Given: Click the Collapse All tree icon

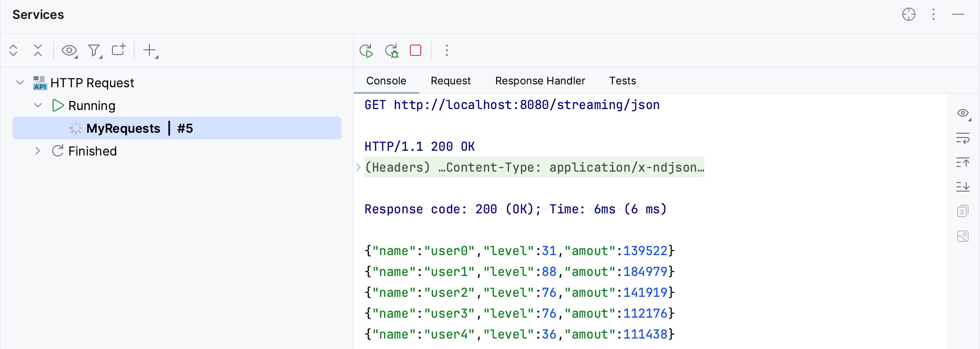Looking at the screenshot, I should pyautogui.click(x=38, y=50).
